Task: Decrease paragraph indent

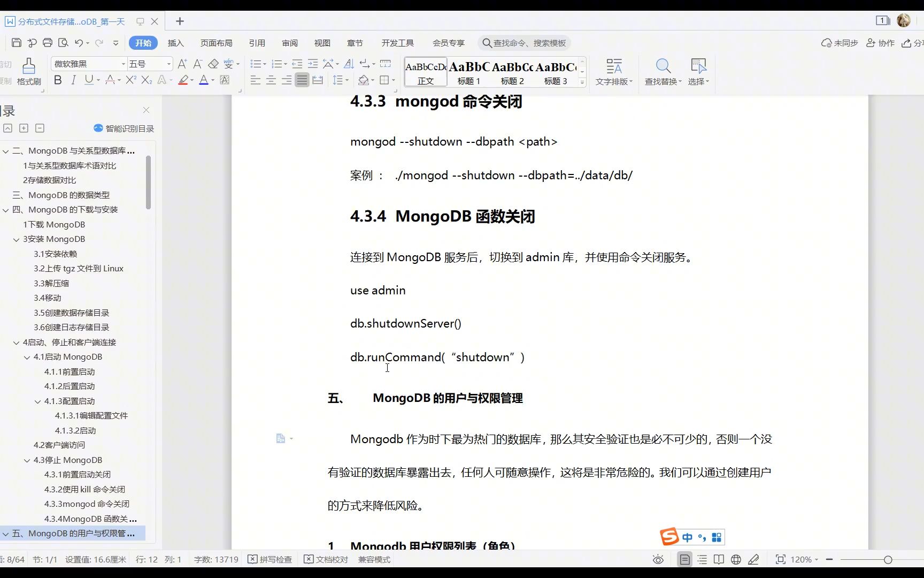Action: tap(297, 64)
